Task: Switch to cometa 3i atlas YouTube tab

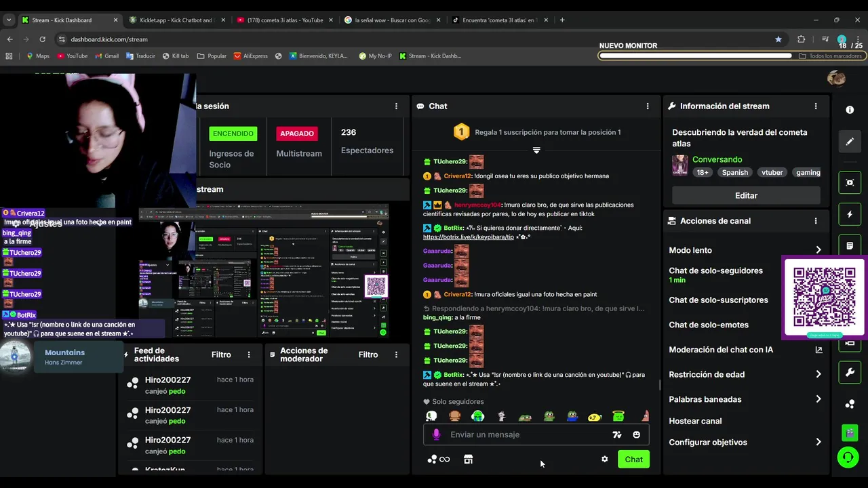Action: [285, 20]
